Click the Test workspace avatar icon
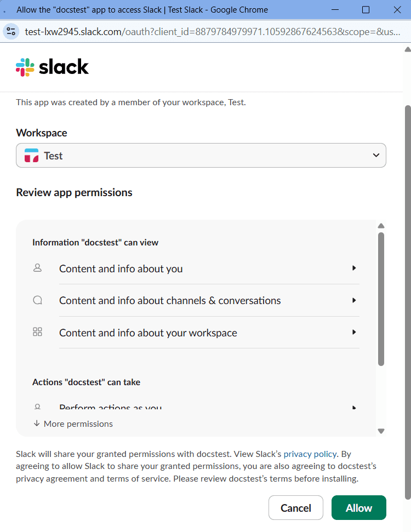The height and width of the screenshot is (532, 411). click(x=32, y=156)
